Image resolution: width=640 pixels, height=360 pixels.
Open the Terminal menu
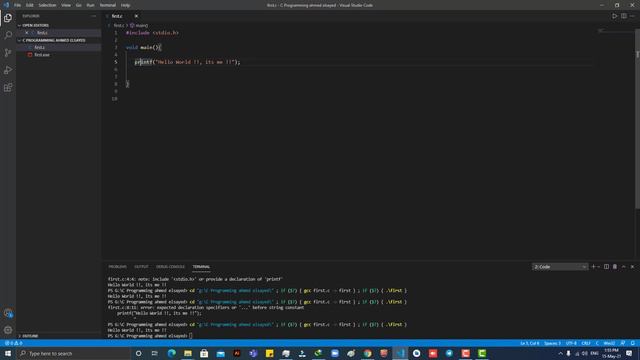click(x=108, y=5)
